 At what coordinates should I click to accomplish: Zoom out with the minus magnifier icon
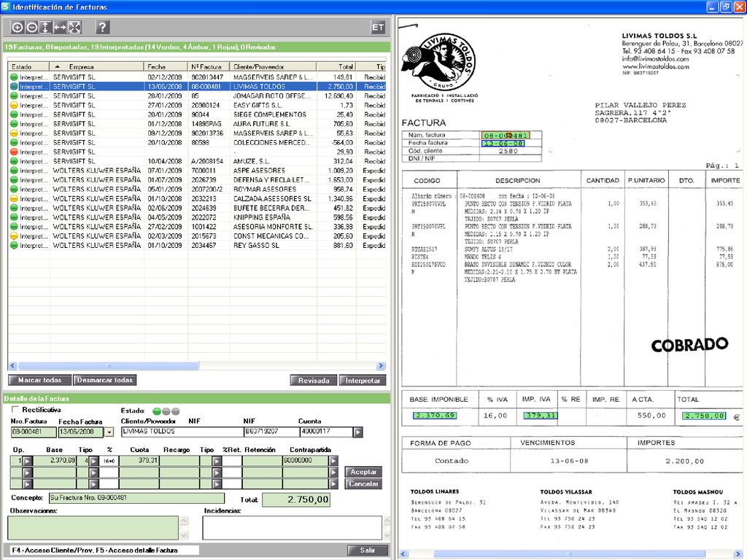31,28
